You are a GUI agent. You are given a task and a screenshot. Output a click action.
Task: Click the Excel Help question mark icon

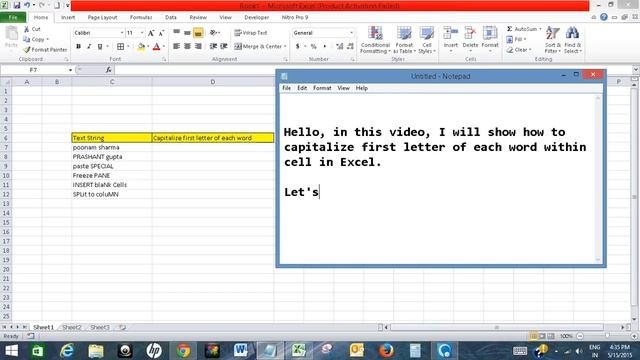click(604, 17)
